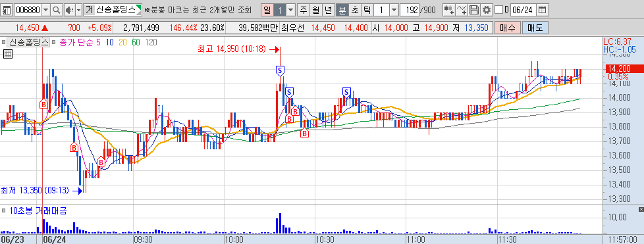The height and width of the screenshot is (244, 644).
Task: Click the speaker sound alert icon
Action: [x=69, y=10]
